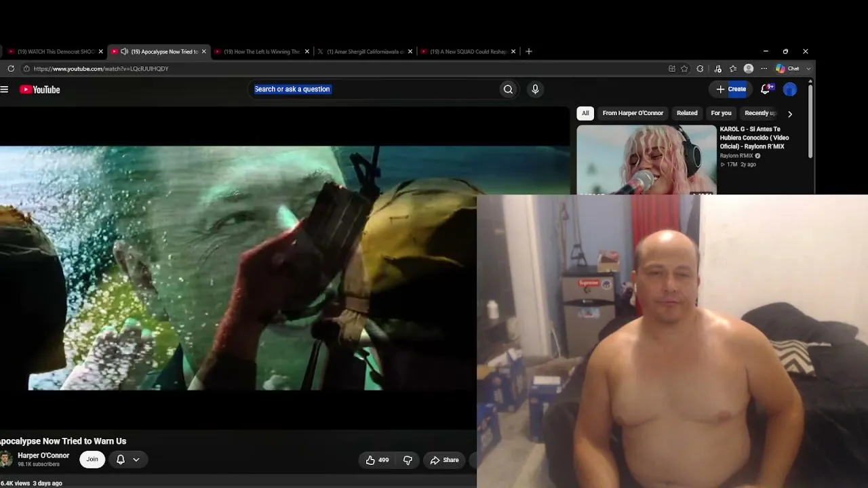
Task: Open the split screen or apps icon in the address bar
Action: [672, 68]
